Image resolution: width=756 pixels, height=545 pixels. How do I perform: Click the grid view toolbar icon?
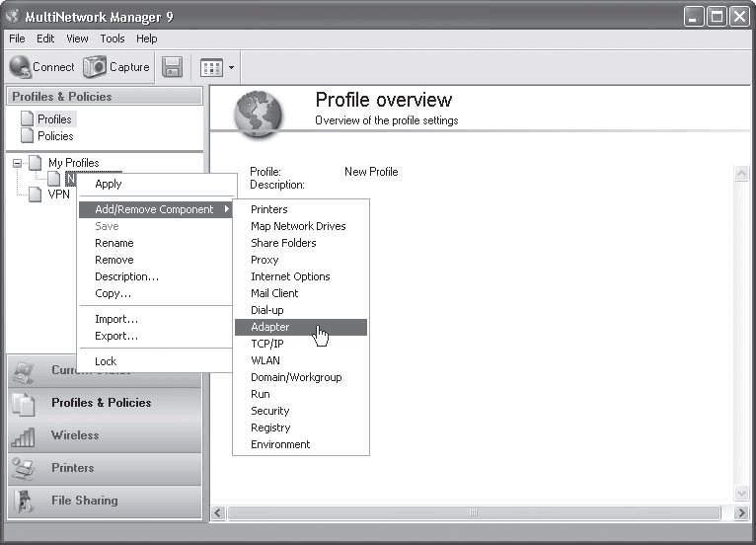pyautogui.click(x=211, y=67)
